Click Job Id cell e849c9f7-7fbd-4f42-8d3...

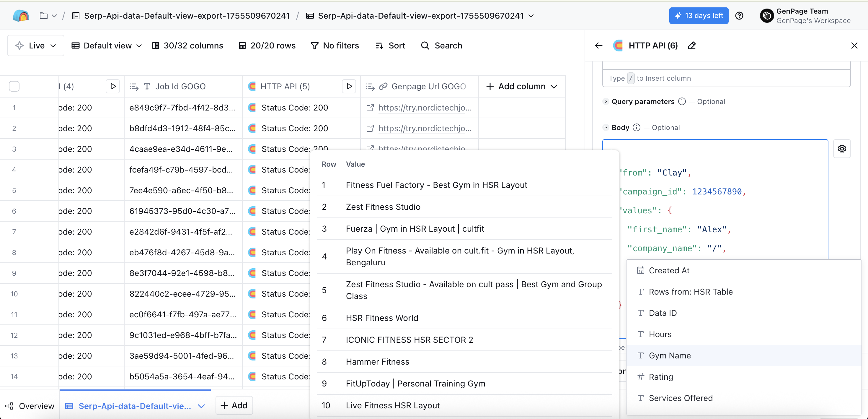click(183, 108)
